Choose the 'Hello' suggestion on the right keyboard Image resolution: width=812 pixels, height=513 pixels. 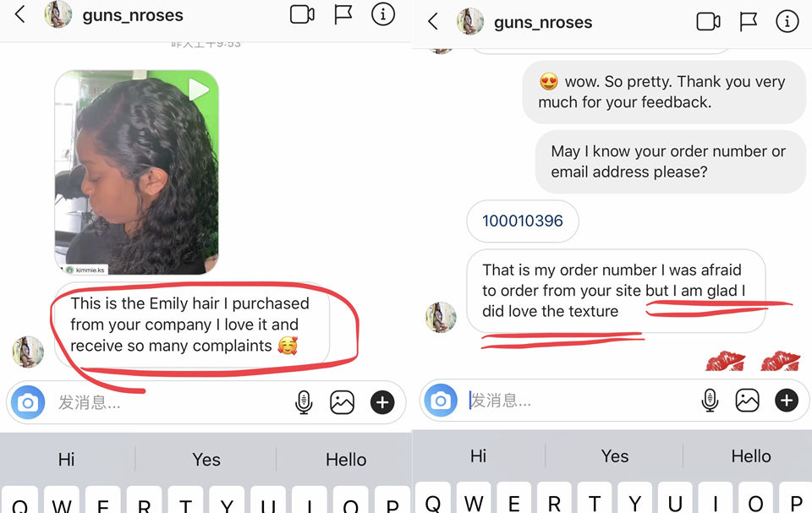click(750, 456)
